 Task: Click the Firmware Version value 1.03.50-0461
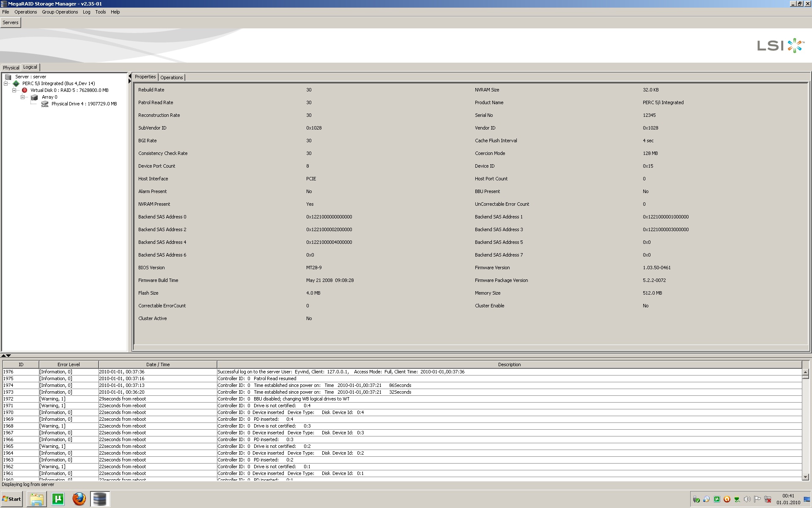[x=657, y=268]
